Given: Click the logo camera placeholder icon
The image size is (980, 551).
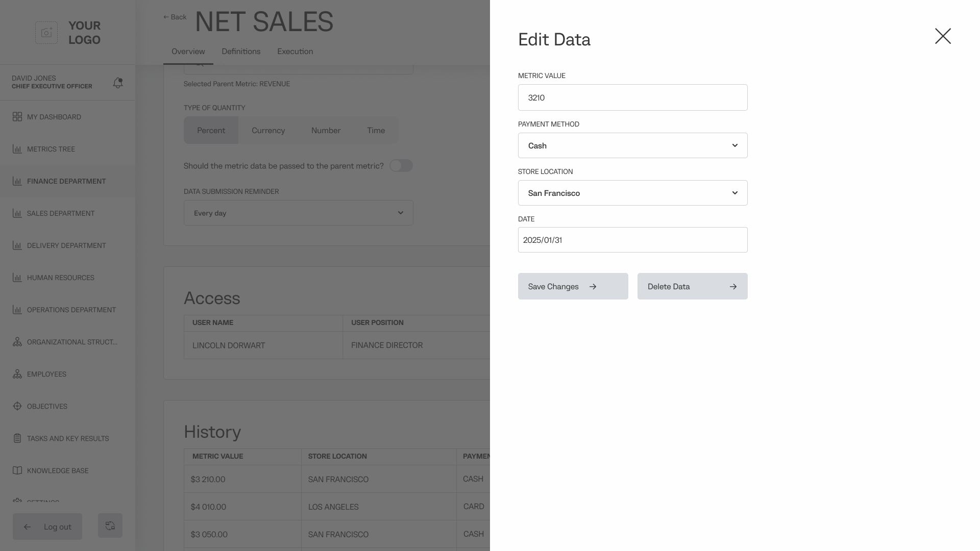Looking at the screenshot, I should pos(46,33).
